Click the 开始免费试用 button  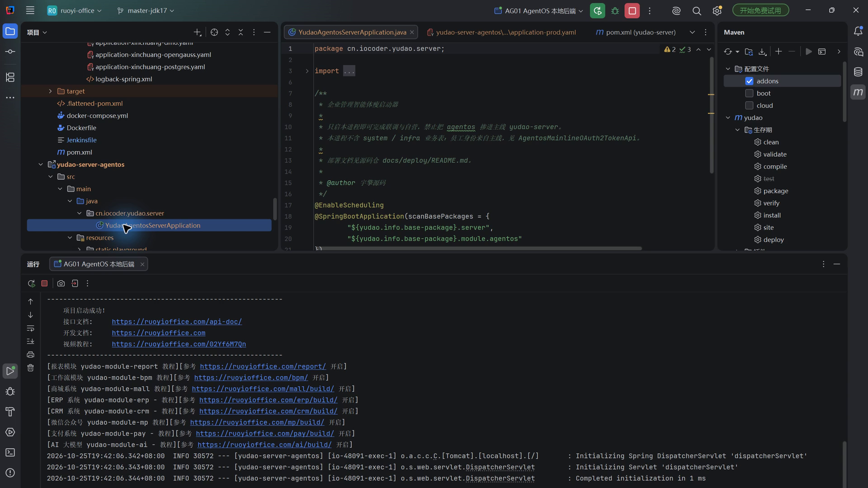point(760,10)
